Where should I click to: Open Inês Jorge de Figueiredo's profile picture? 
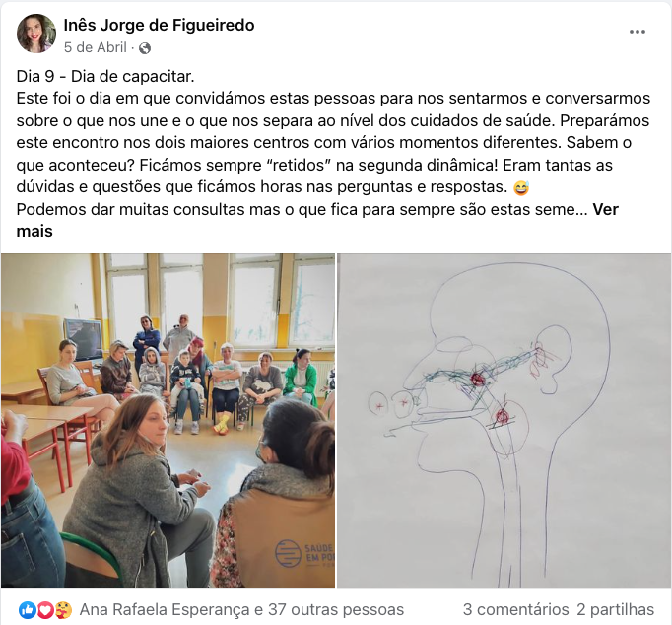(36, 34)
